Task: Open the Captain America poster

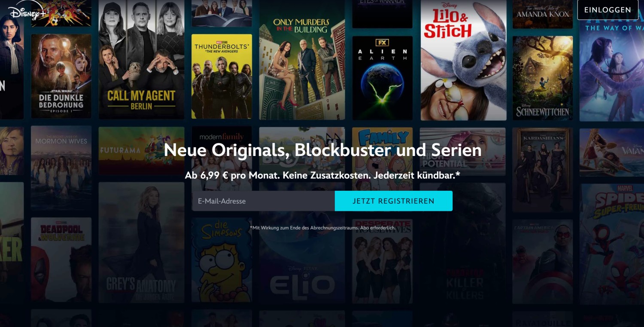Action: pyautogui.click(x=543, y=262)
